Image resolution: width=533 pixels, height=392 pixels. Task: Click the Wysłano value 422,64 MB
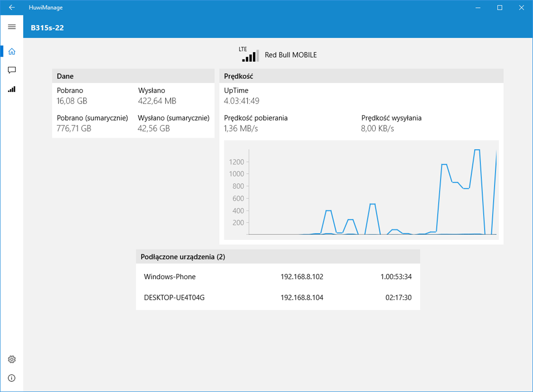coord(157,101)
